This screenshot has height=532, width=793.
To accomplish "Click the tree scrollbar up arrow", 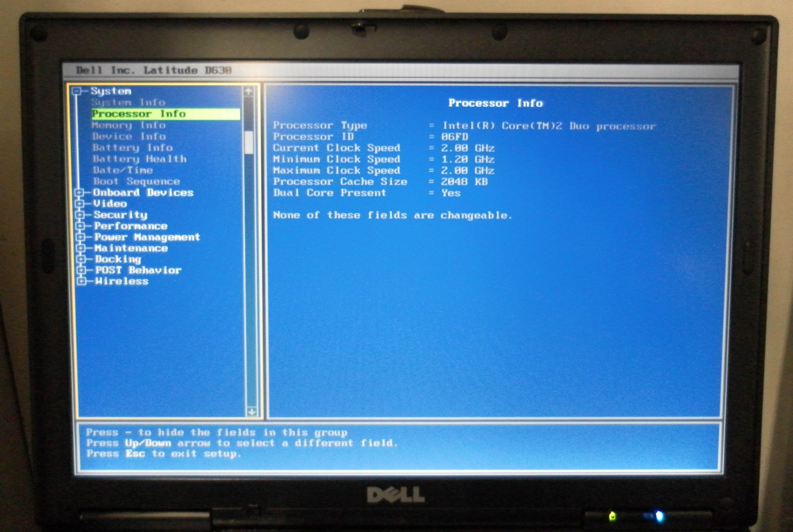I will click(x=249, y=91).
